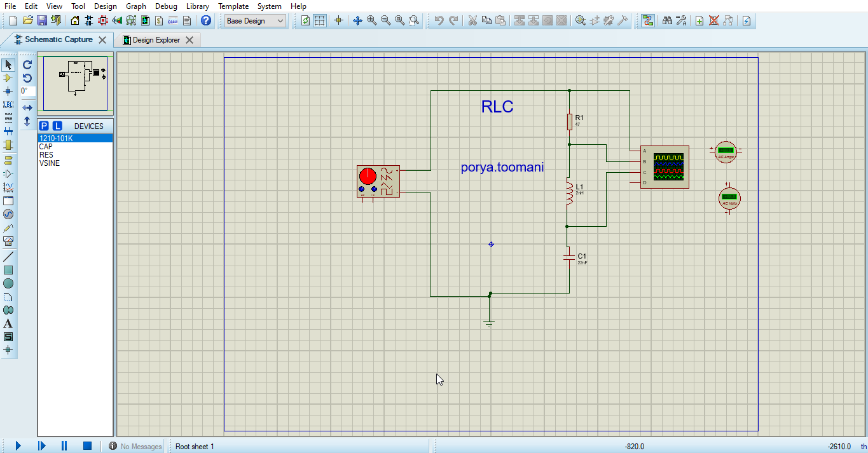Click the Help question mark icon
Image resolution: width=868 pixels, height=453 pixels.
tap(206, 20)
